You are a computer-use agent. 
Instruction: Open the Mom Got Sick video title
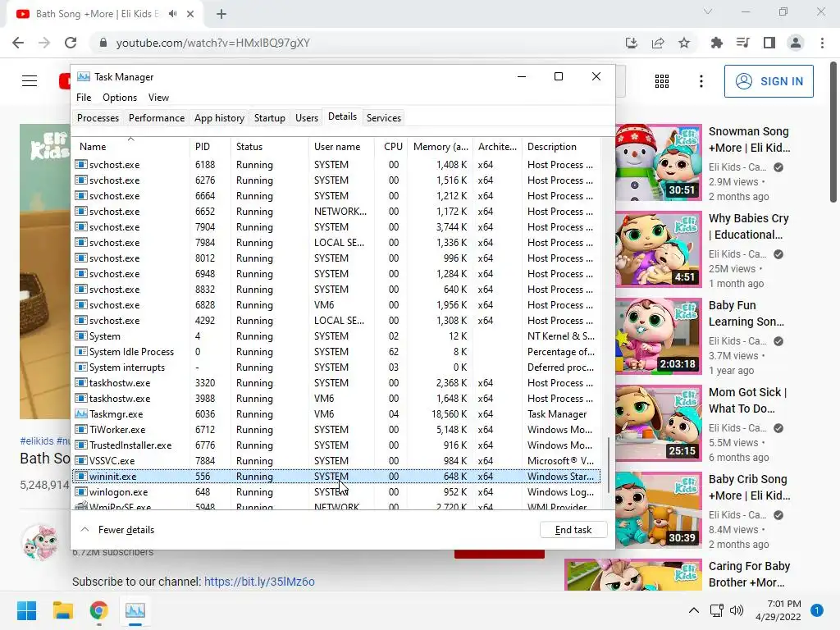(x=748, y=400)
